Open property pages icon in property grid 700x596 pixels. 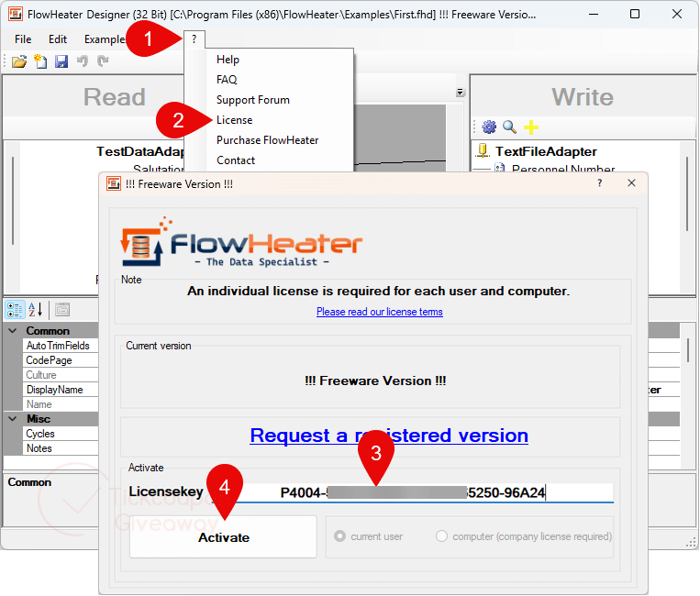point(62,309)
